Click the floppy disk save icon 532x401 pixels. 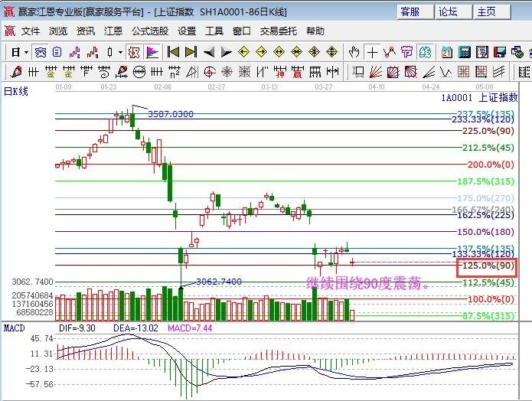[500, 52]
